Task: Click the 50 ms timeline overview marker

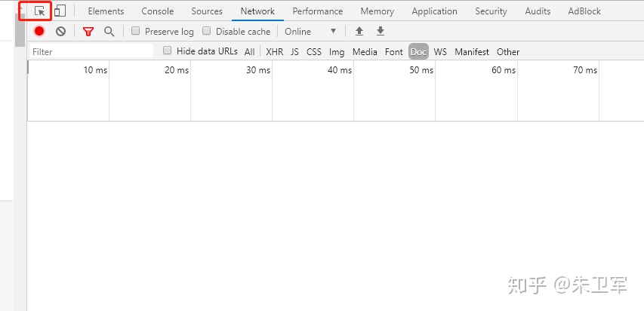Action: [421, 70]
